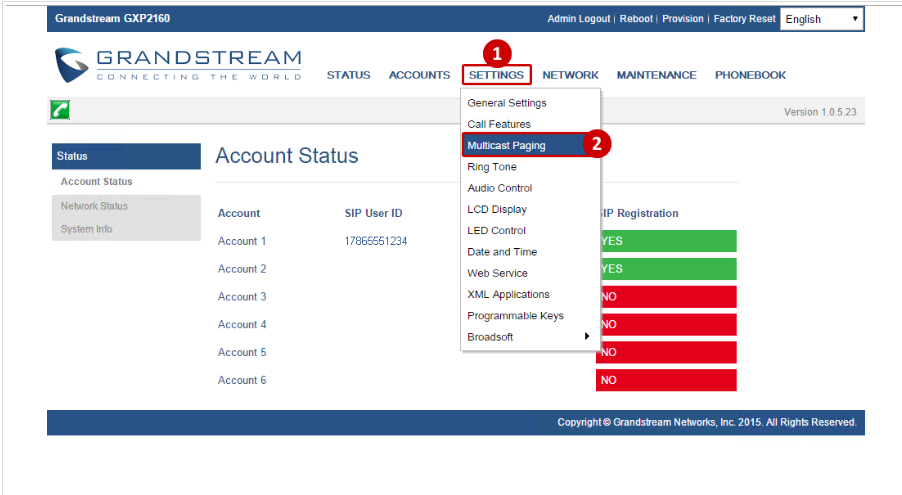Open Network Status in the sidebar
Viewport: 902px width, 495px height.
[x=94, y=206]
